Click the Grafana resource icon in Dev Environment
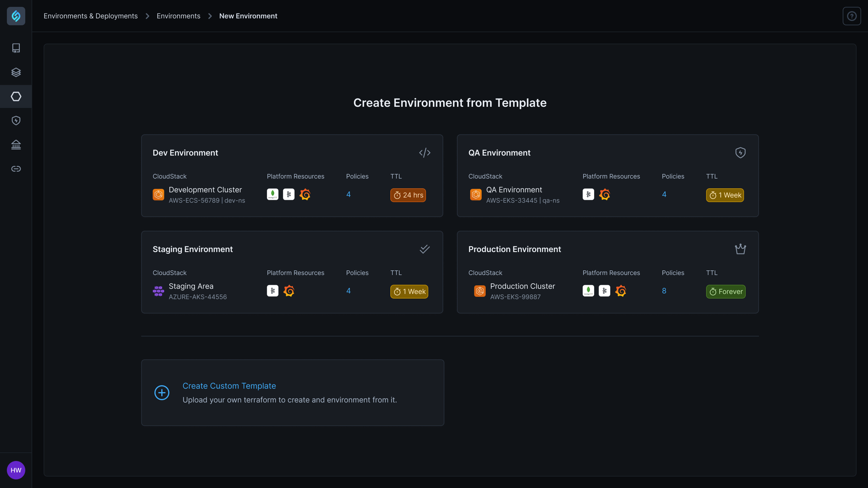The image size is (868, 488). 305,194
